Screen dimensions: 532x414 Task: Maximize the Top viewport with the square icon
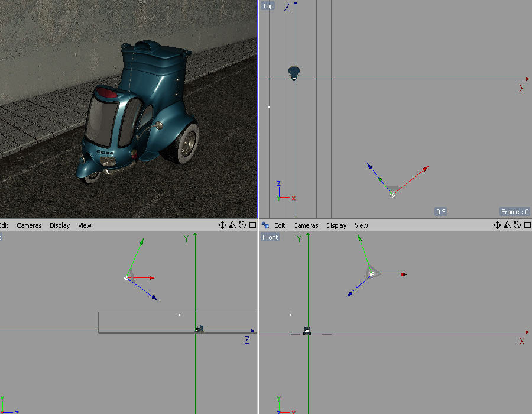click(x=525, y=225)
